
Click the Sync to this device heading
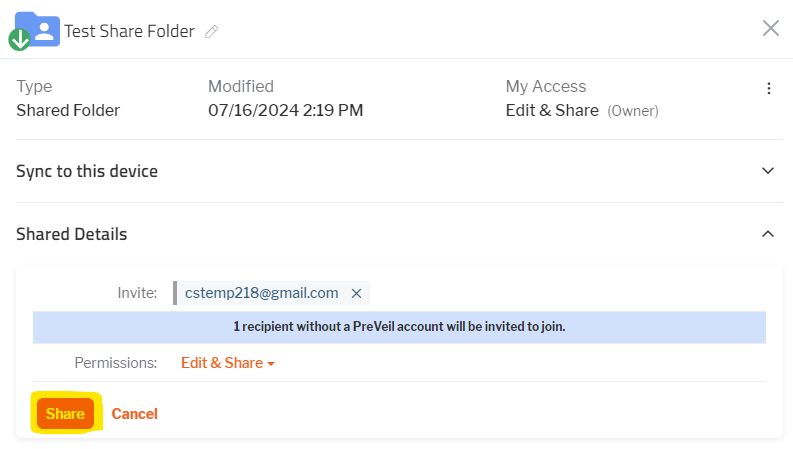pyautogui.click(x=87, y=171)
